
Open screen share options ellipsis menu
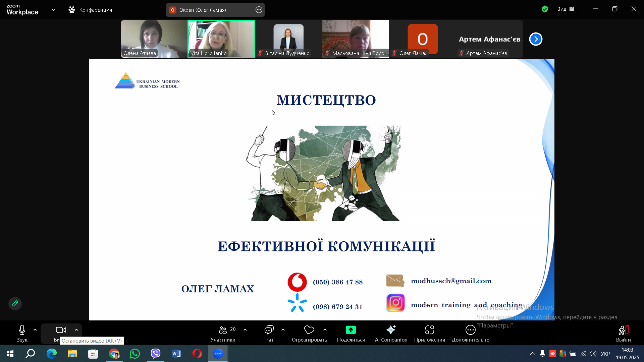point(259,10)
